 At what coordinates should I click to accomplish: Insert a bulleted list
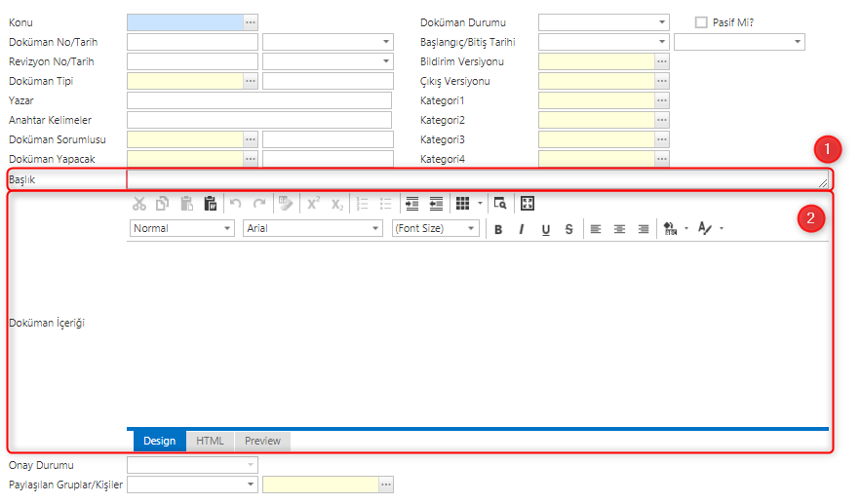[x=386, y=204]
